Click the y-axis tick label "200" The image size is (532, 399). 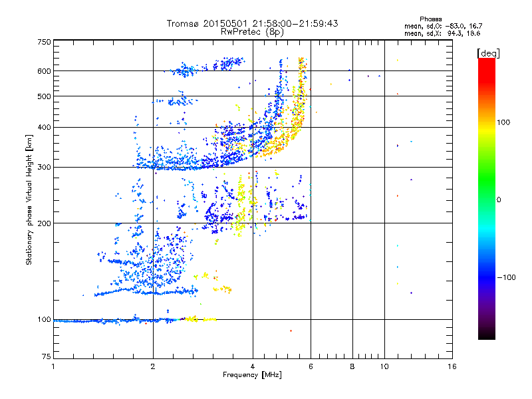45,223
